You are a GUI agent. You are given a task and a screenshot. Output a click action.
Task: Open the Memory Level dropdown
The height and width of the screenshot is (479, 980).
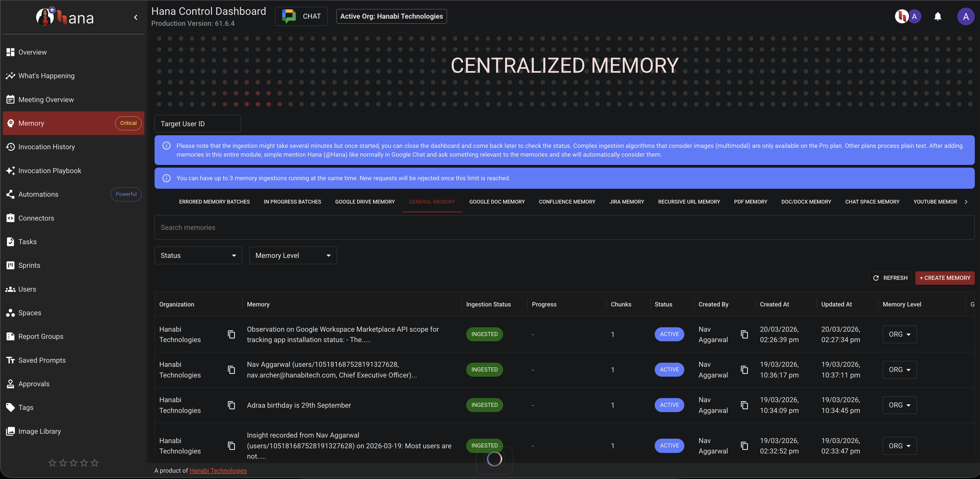(x=293, y=255)
